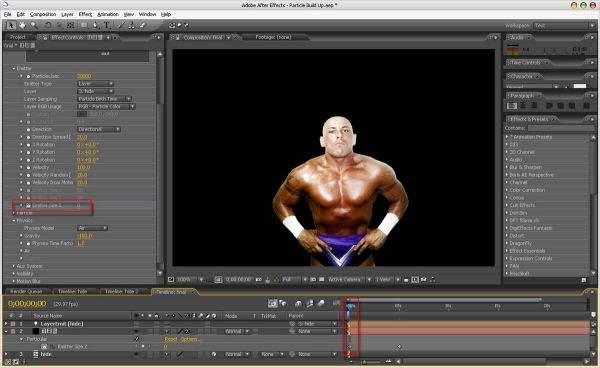
Task: Open the Active Camera view dropdown
Action: (x=349, y=280)
